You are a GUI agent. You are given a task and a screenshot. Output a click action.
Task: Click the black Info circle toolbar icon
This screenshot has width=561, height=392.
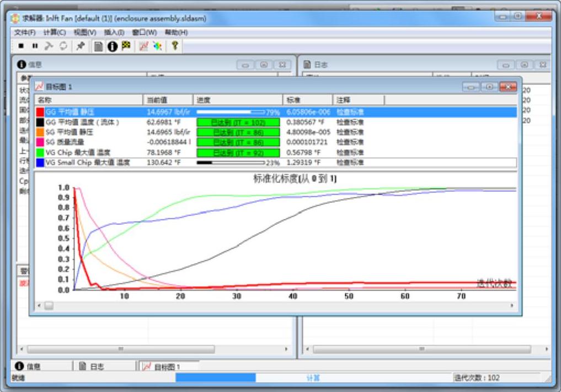(x=112, y=46)
